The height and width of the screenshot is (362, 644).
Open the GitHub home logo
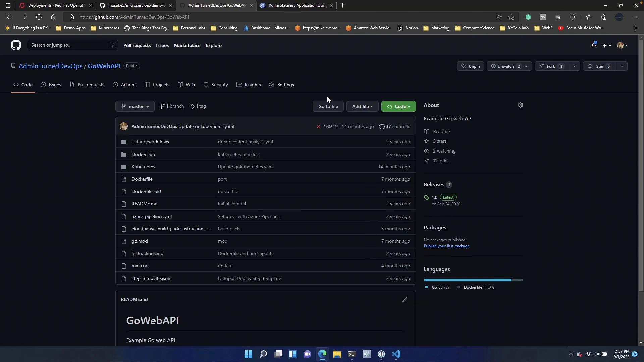[16, 45]
